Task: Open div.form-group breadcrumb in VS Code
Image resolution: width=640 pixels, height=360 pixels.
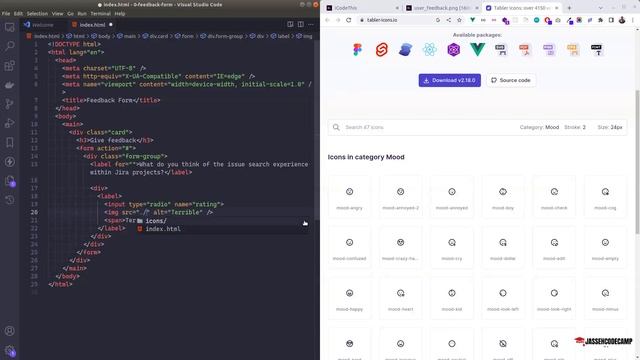Action: (222, 36)
